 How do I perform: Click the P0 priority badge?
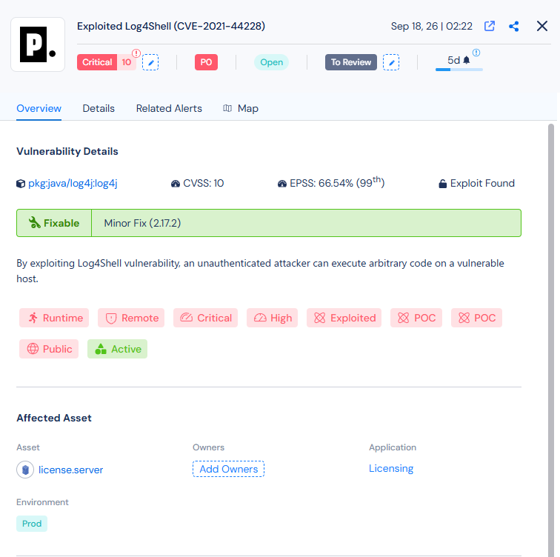(x=206, y=62)
